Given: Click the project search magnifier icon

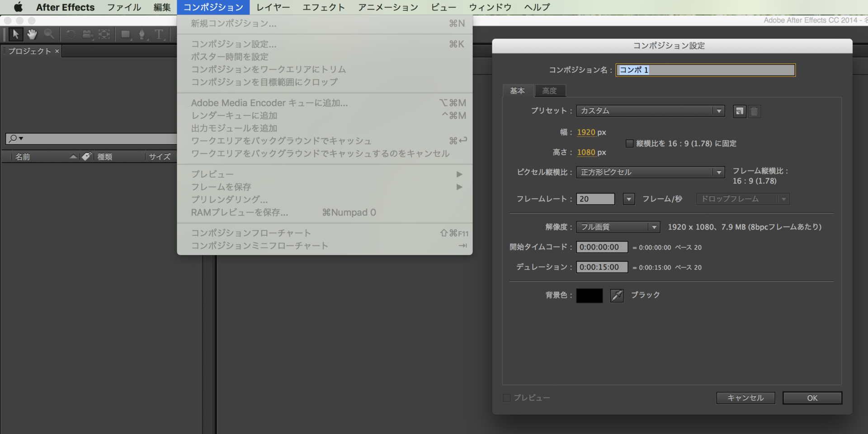Looking at the screenshot, I should 13,138.
